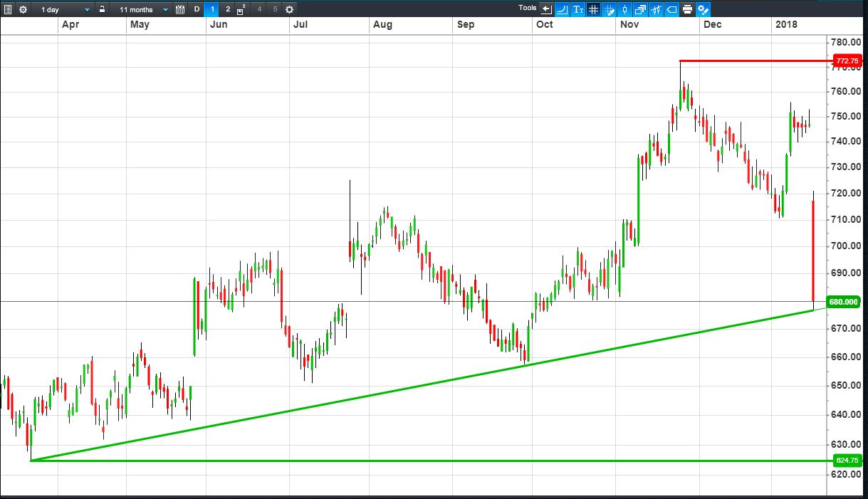This screenshot has width=868, height=499.
Task: Click the Aug label on time axis
Action: click(x=382, y=25)
